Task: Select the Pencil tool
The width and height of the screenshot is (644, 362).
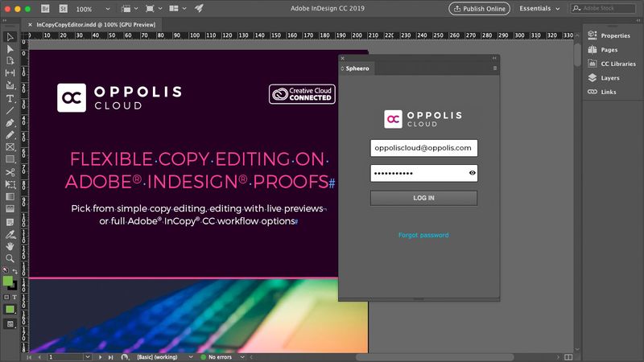Action: pos(10,135)
